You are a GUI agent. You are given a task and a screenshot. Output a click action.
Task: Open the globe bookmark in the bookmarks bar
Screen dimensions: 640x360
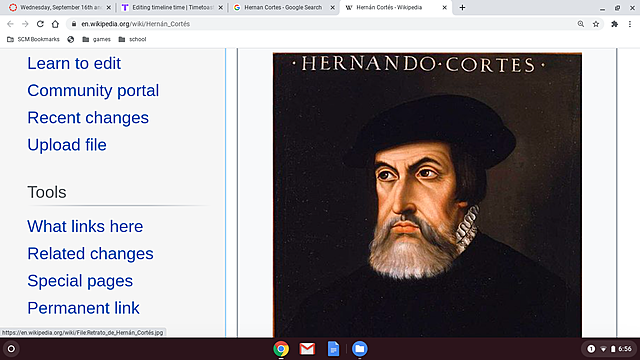click(x=71, y=39)
